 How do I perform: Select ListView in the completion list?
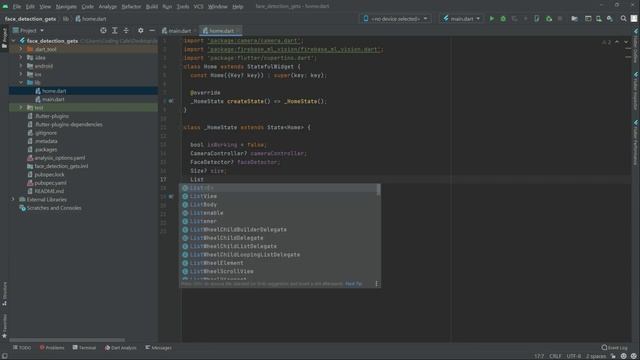pyautogui.click(x=280, y=196)
